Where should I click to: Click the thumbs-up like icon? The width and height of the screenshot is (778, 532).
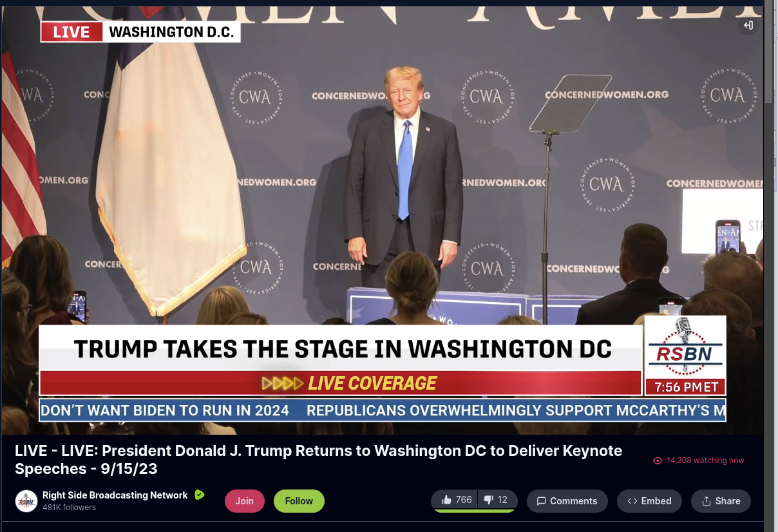tap(446, 500)
